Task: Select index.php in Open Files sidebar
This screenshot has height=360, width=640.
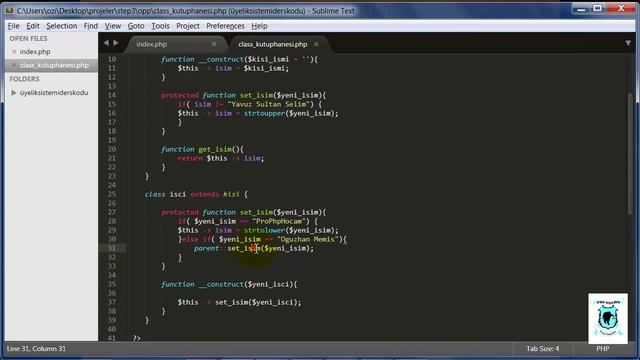Action: coord(35,52)
